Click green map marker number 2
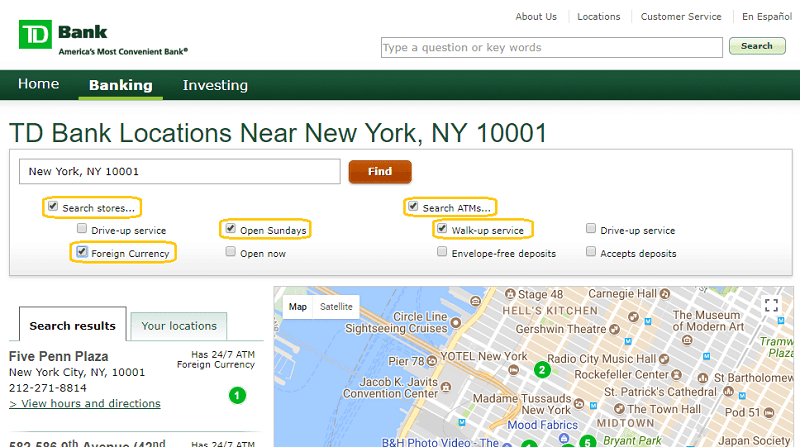Image resolution: width=800 pixels, height=447 pixels. 542,369
